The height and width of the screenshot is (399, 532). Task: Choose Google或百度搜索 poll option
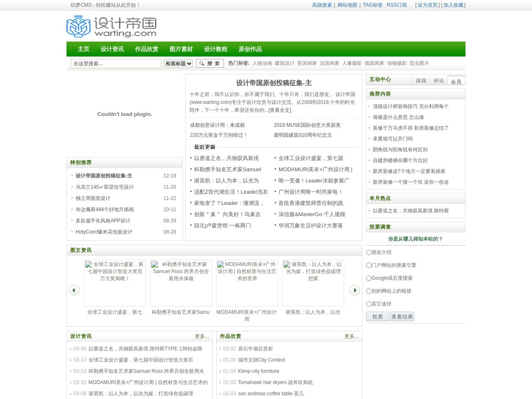click(369, 278)
